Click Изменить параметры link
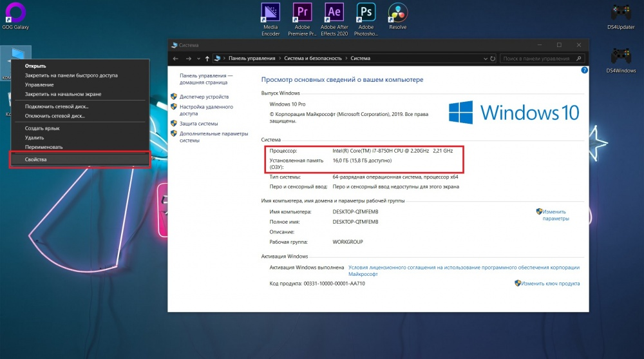 pyautogui.click(x=555, y=215)
